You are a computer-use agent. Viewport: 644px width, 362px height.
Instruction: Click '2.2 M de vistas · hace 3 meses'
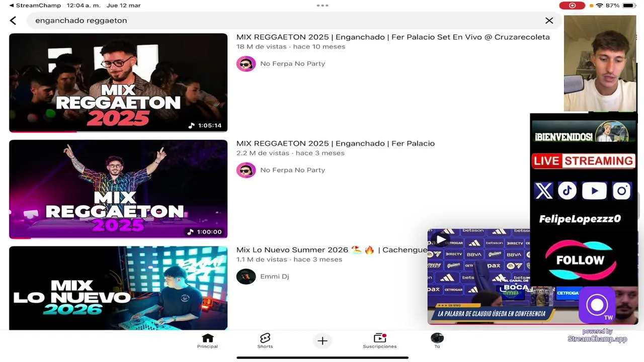pyautogui.click(x=290, y=153)
